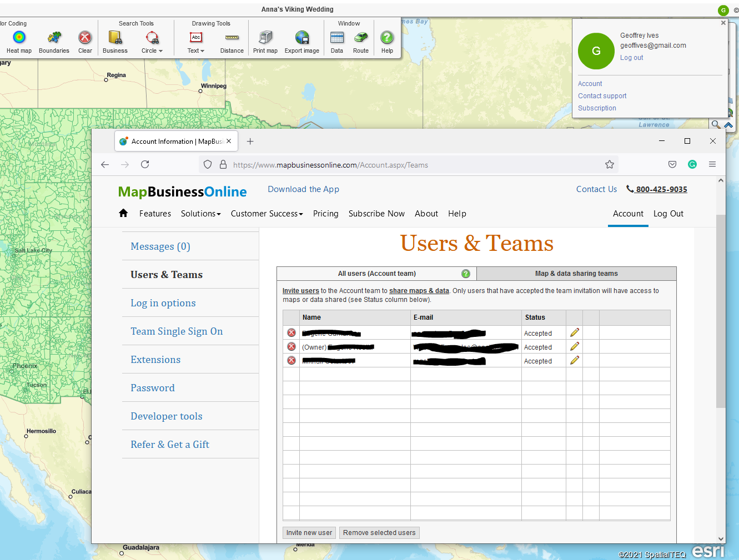The image size is (739, 560).
Task: Close the Geoffrey Ives account popup
Action: tap(723, 23)
